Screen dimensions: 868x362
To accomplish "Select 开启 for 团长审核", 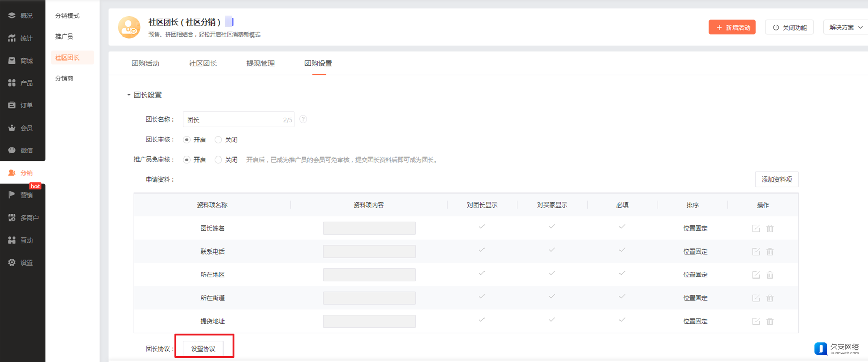I will click(x=187, y=140).
